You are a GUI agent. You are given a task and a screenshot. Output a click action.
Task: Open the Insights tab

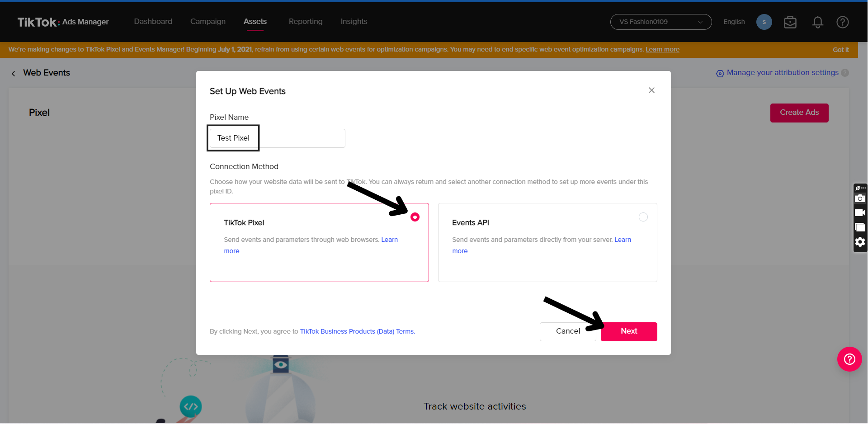354,21
